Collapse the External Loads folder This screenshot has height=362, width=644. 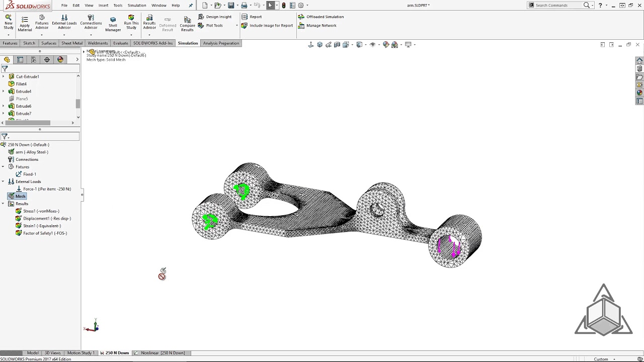pyautogui.click(x=4, y=182)
